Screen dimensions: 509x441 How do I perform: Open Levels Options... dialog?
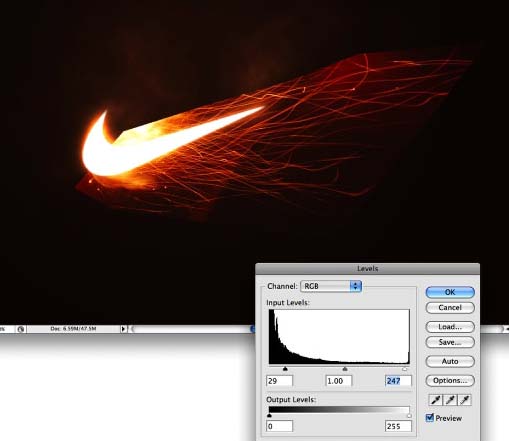pyautogui.click(x=450, y=381)
